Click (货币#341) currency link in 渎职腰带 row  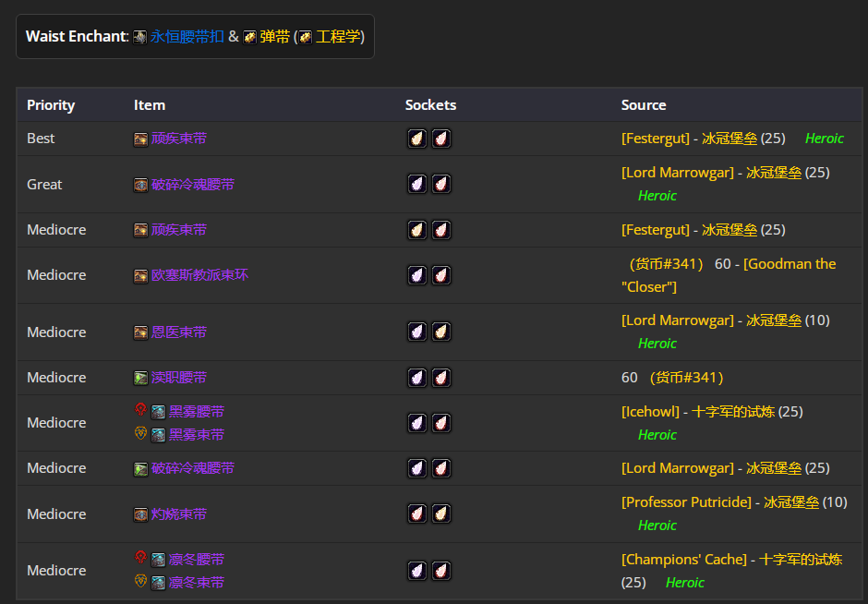tap(686, 378)
